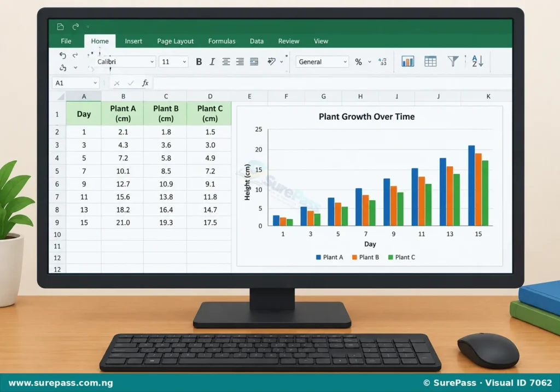This screenshot has width=560, height=392.
Task: Click cell containing 4.9
Action: point(209,158)
